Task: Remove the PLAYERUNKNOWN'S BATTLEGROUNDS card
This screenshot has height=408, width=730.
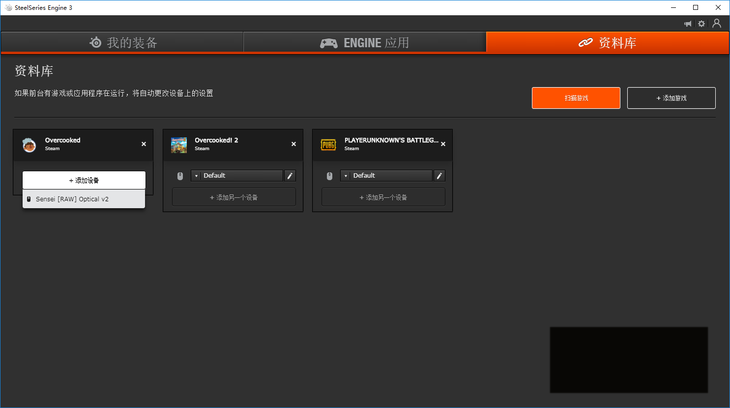Action: coord(443,144)
